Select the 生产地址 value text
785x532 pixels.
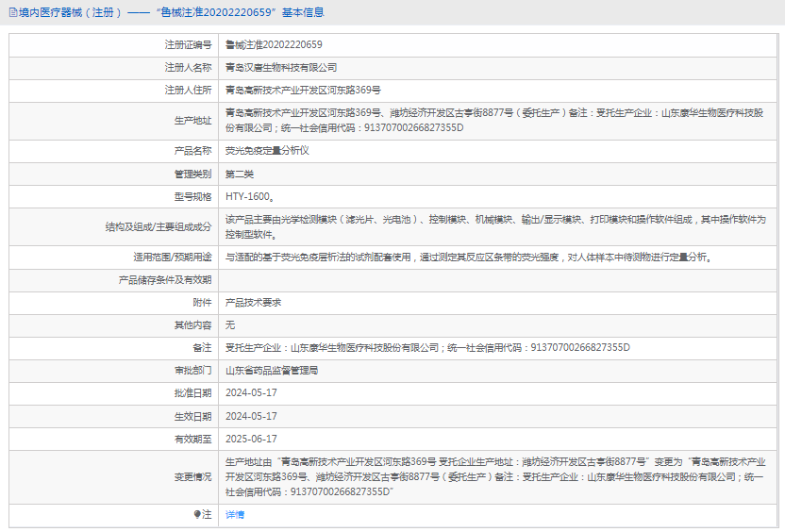494,120
